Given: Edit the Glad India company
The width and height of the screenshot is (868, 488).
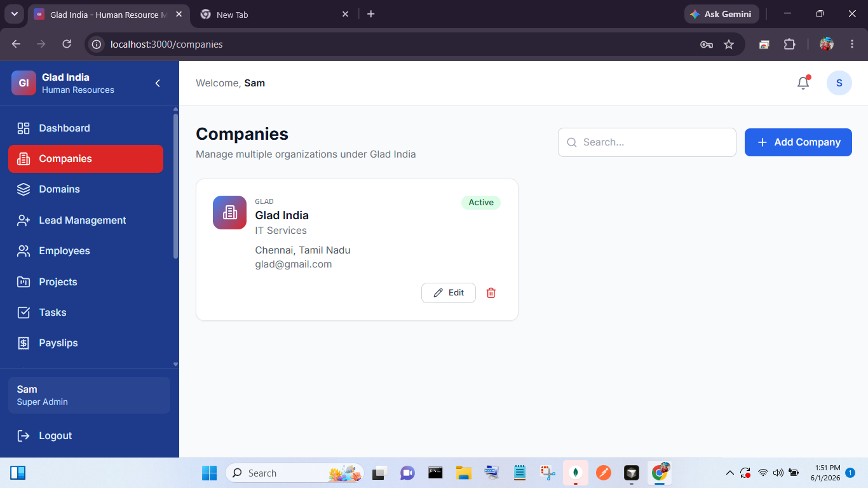Looking at the screenshot, I should [449, 293].
